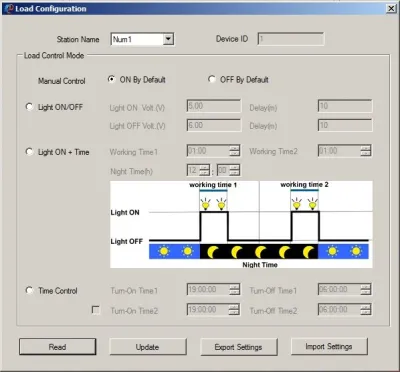Click the Turn-On Time1 spinner arrows

pyautogui.click(x=235, y=289)
